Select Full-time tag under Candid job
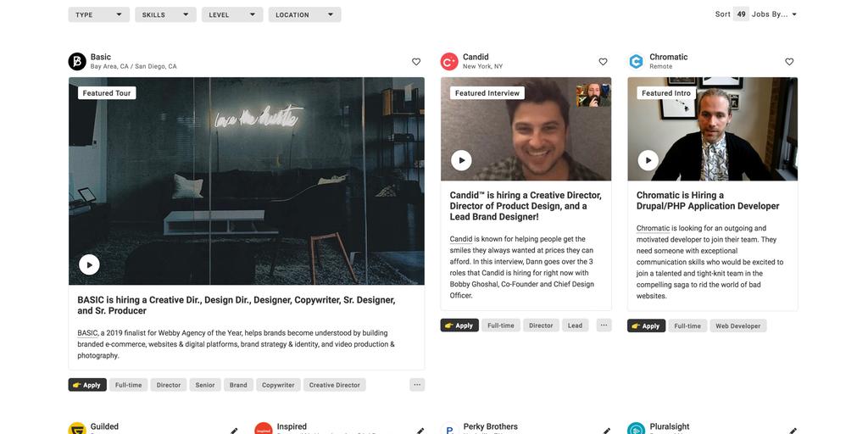 [x=501, y=325]
